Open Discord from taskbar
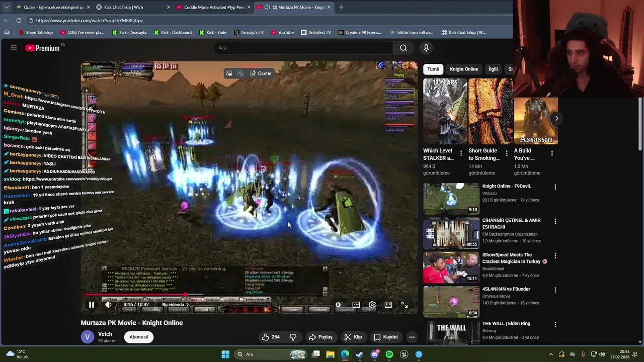Image resolution: width=644 pixels, height=362 pixels. pos(375,354)
